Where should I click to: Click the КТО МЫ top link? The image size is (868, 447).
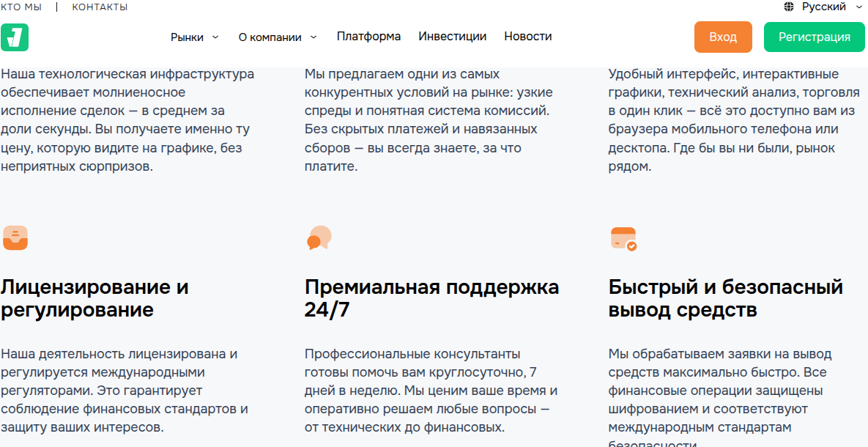(x=21, y=7)
